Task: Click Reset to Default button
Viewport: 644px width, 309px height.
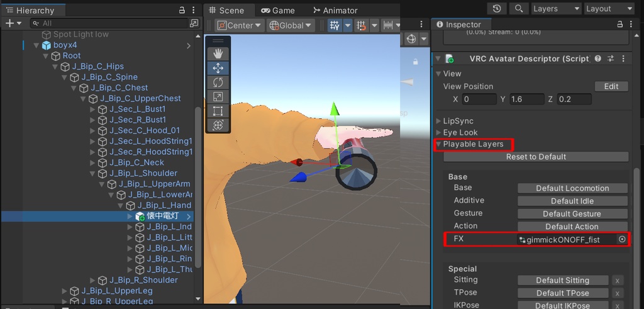Action: 536,157
